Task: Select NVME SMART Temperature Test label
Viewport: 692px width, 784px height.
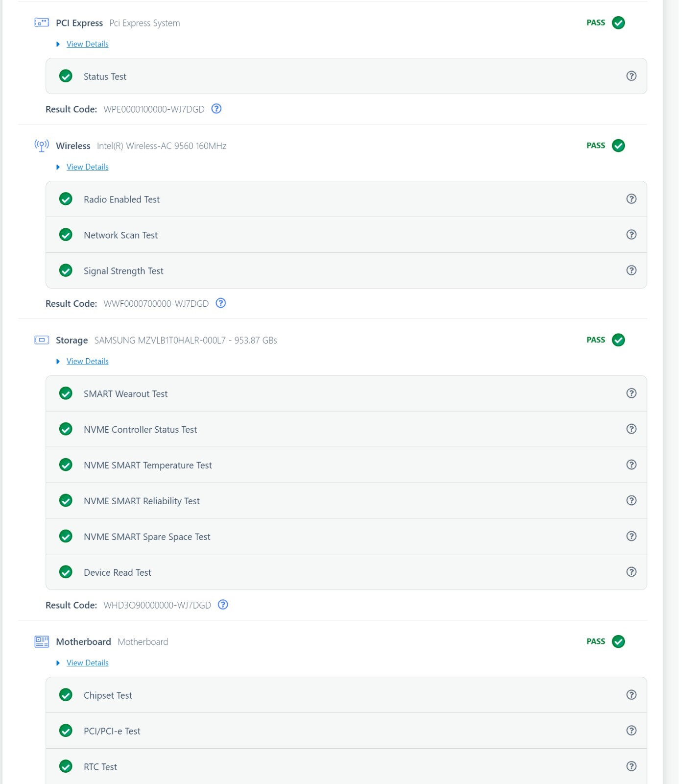Action: 148,465
